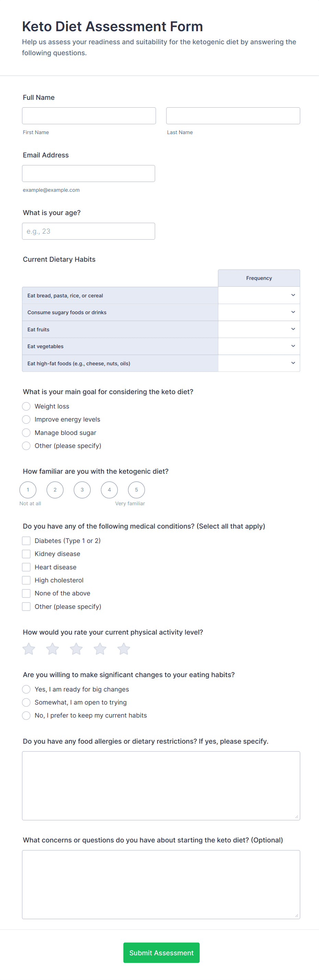
Task: Click the age input box
Action: 88,231
